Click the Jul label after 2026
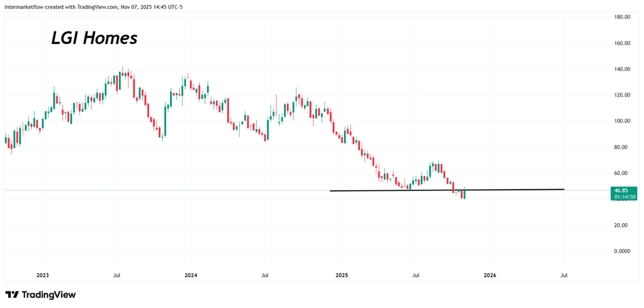644x308 pixels. pyautogui.click(x=564, y=275)
